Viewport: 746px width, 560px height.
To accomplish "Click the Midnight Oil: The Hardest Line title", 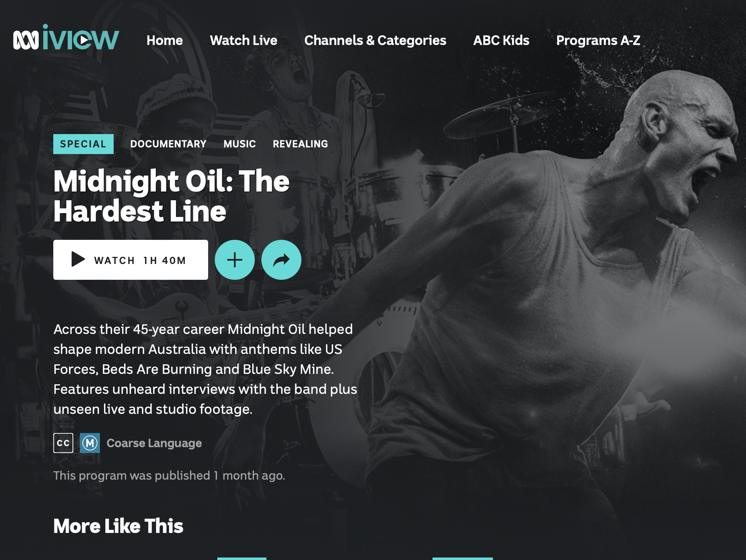I will (171, 196).
